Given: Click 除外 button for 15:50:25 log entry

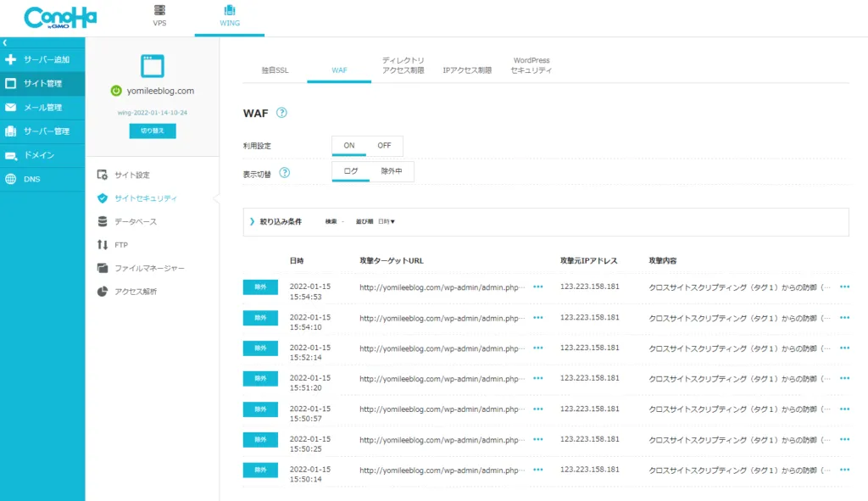Looking at the screenshot, I should coord(260,440).
